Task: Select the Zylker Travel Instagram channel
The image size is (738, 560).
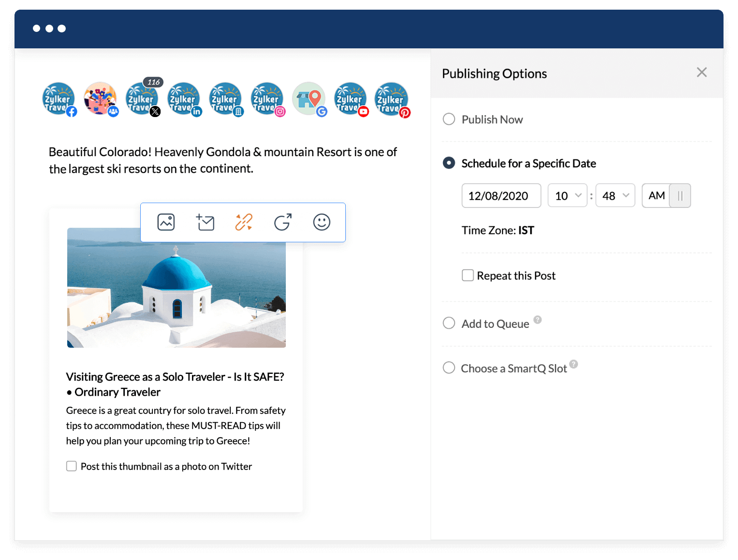Action: (267, 99)
